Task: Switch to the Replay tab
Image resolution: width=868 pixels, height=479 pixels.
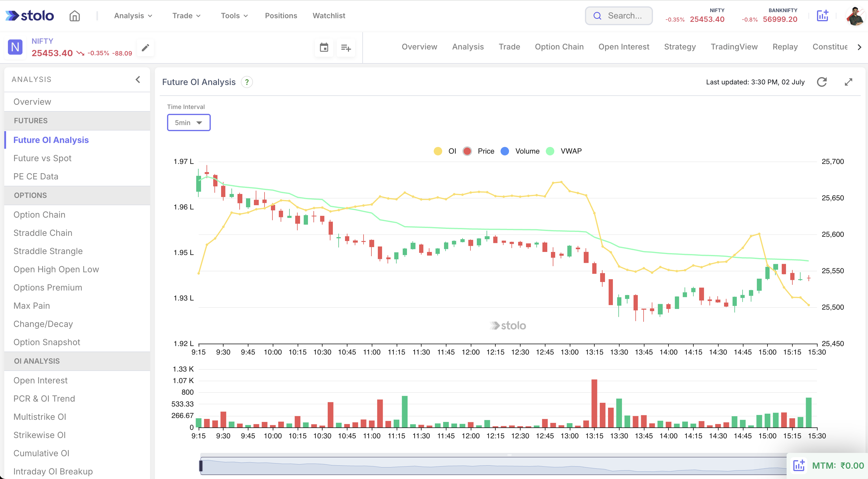Action: point(785,47)
